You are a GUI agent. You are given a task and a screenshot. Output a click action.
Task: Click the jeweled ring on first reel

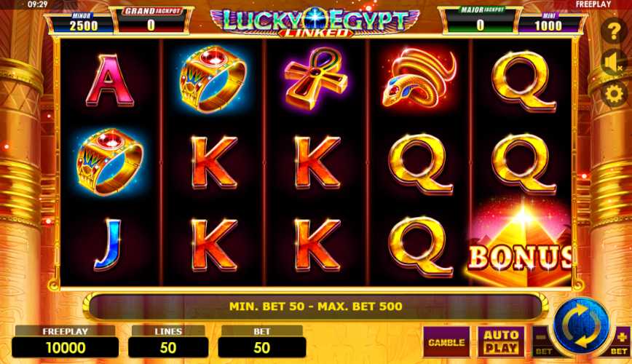109,162
